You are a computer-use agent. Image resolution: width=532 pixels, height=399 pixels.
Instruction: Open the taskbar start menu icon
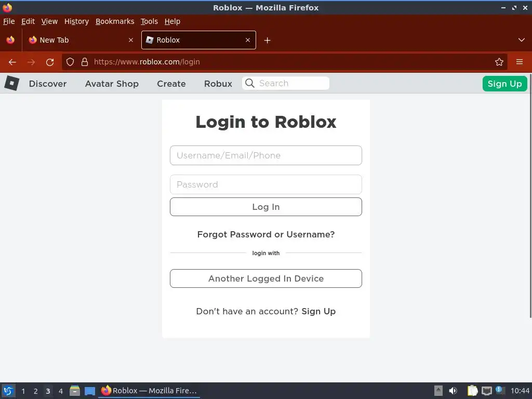(8, 391)
